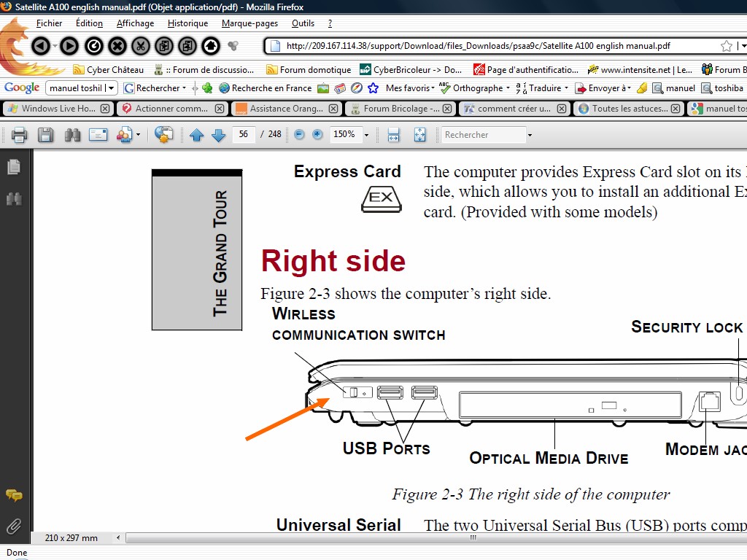Open PDF search with toolbar binoculars
Image resolution: width=747 pixels, height=560 pixels.
click(x=72, y=135)
